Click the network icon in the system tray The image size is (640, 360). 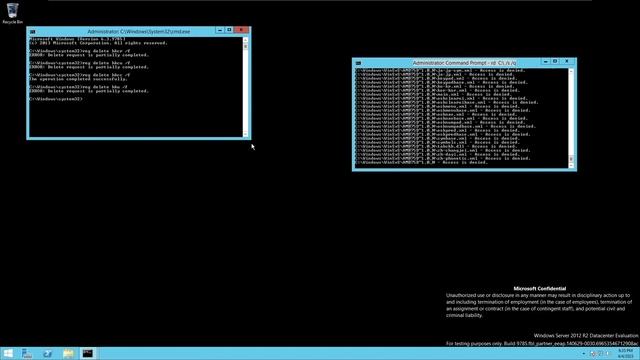pos(600,354)
